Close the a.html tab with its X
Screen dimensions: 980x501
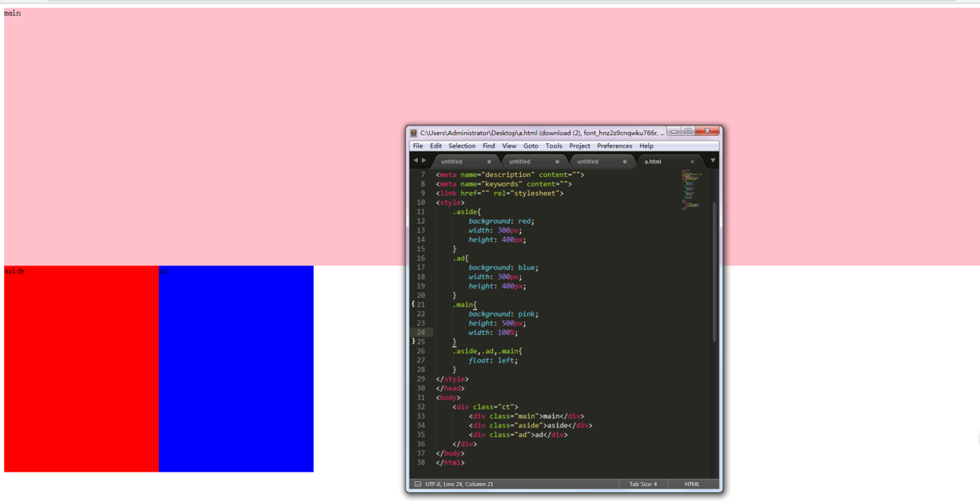pos(692,162)
